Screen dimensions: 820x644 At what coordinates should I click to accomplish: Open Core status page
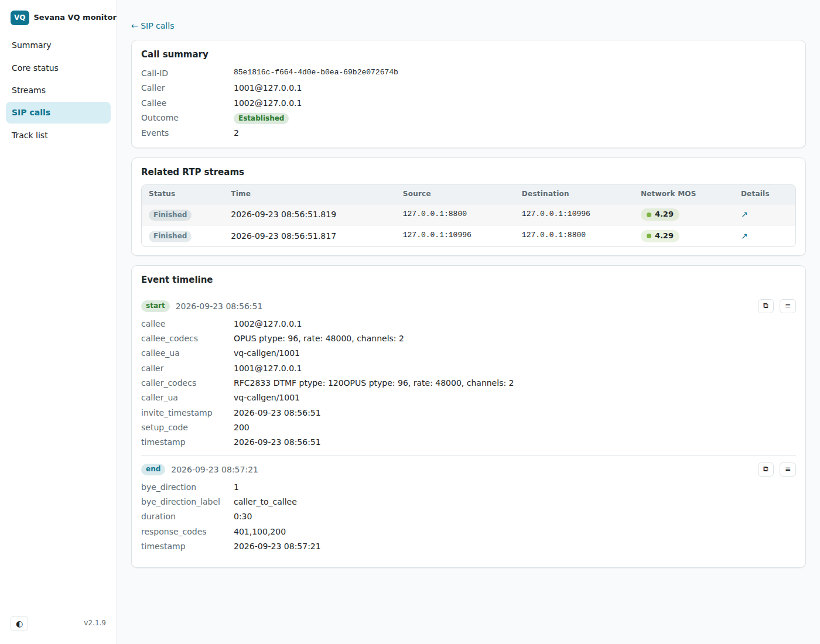pyautogui.click(x=58, y=68)
